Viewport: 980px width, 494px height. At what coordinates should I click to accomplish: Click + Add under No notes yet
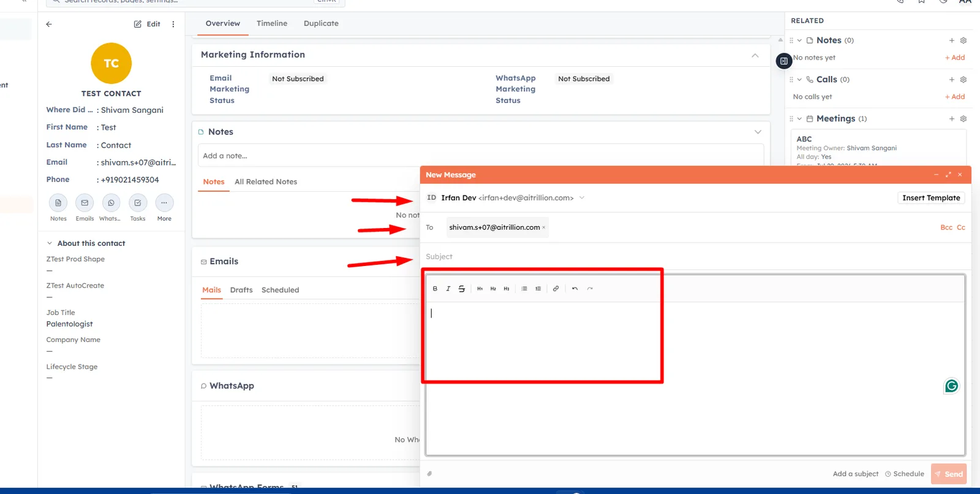click(955, 58)
